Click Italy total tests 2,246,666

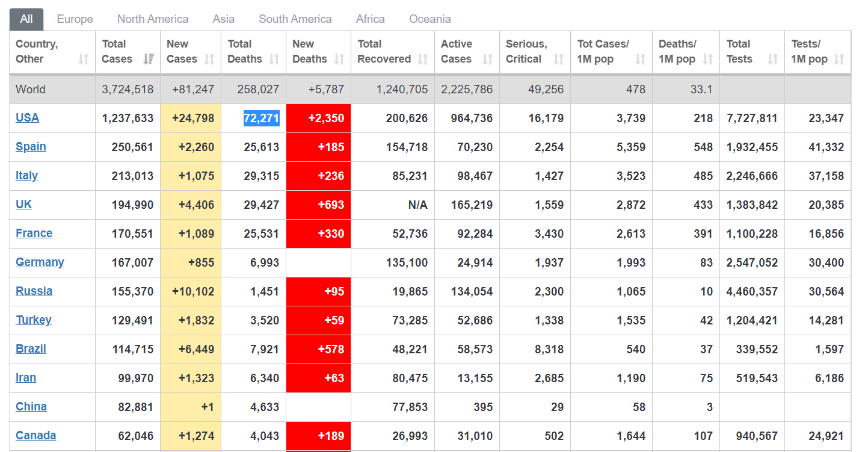pyautogui.click(x=752, y=176)
